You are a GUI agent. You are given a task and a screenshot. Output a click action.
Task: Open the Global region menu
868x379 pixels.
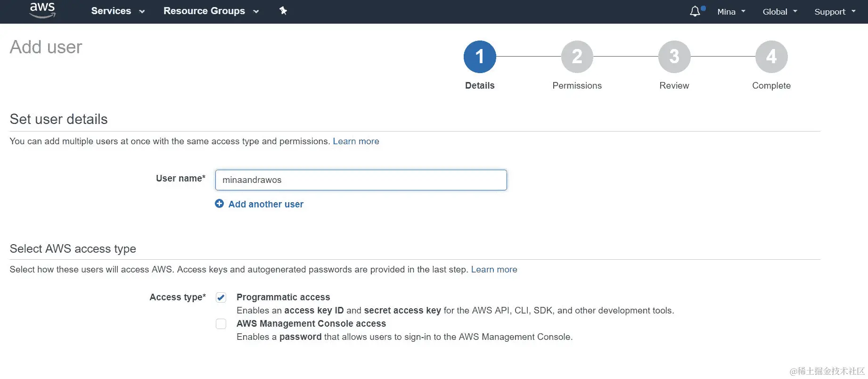(780, 12)
